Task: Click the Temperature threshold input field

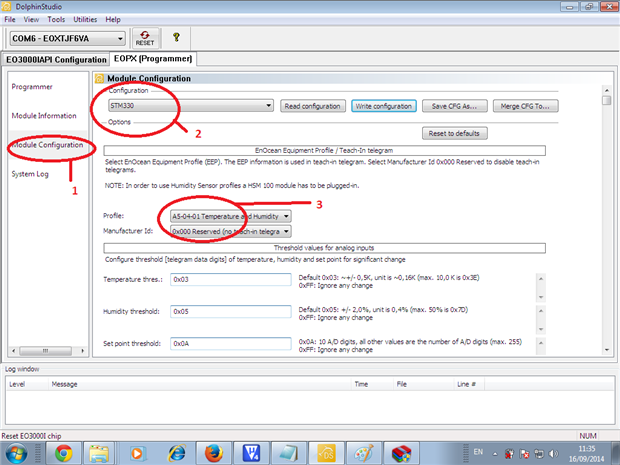Action: point(230,280)
